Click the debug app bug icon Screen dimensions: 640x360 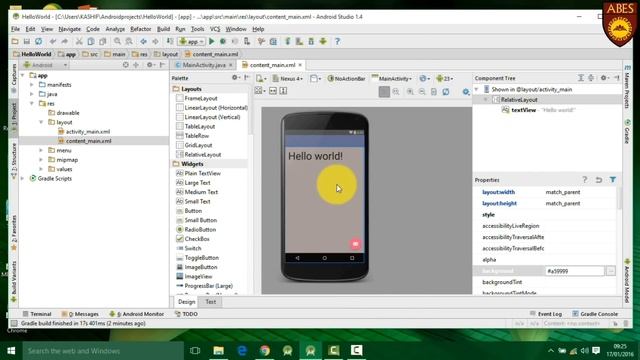click(223, 41)
